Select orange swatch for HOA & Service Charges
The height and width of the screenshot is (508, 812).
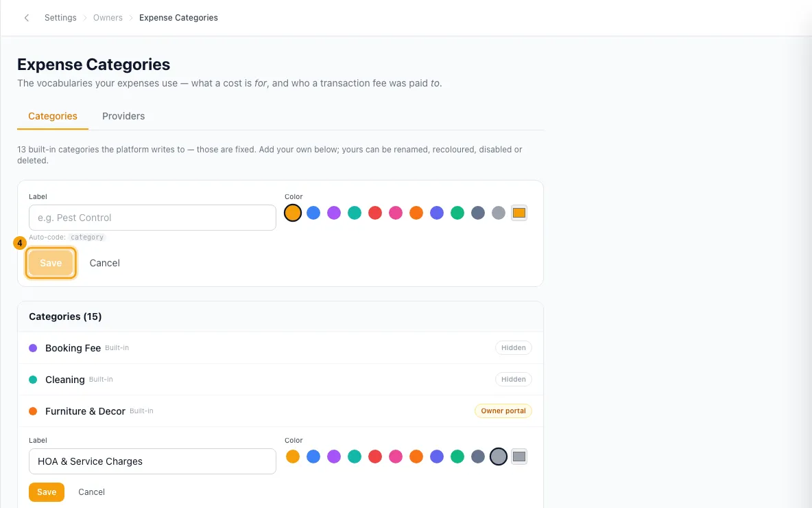[x=416, y=457]
